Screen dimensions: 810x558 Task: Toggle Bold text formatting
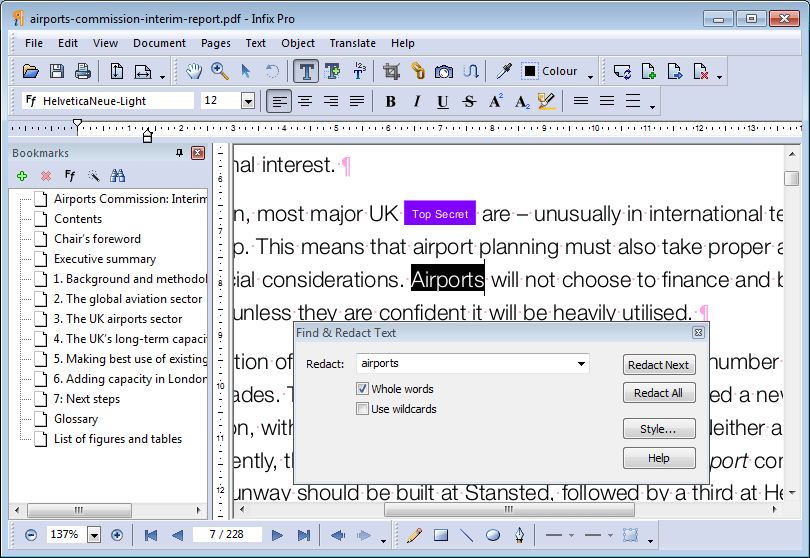(391, 101)
